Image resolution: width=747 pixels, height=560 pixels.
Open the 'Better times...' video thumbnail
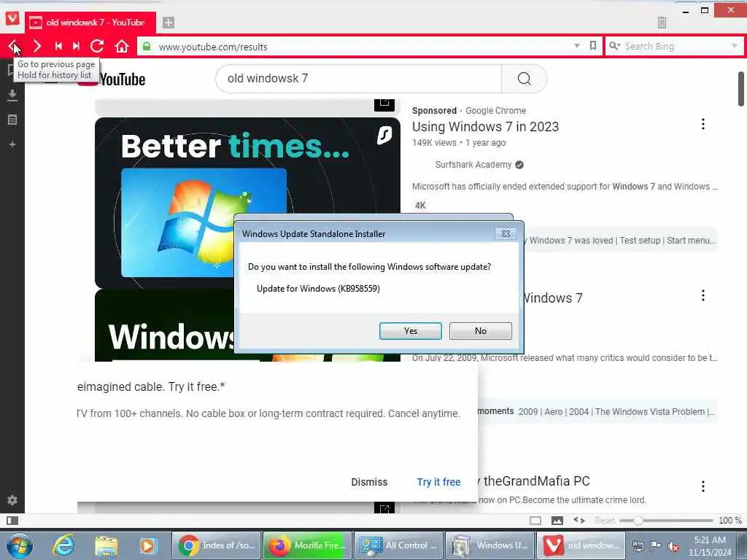[247, 203]
